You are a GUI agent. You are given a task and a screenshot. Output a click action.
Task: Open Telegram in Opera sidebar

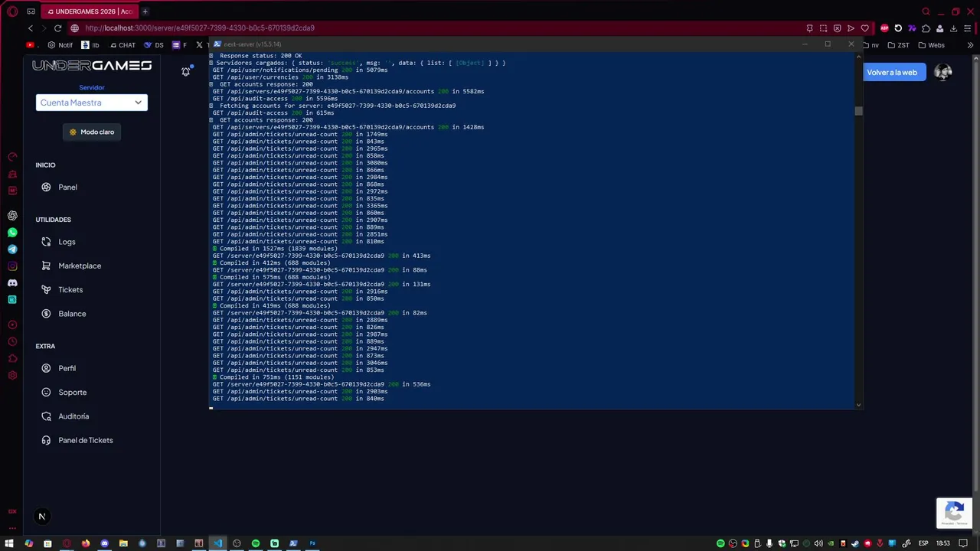click(x=12, y=249)
